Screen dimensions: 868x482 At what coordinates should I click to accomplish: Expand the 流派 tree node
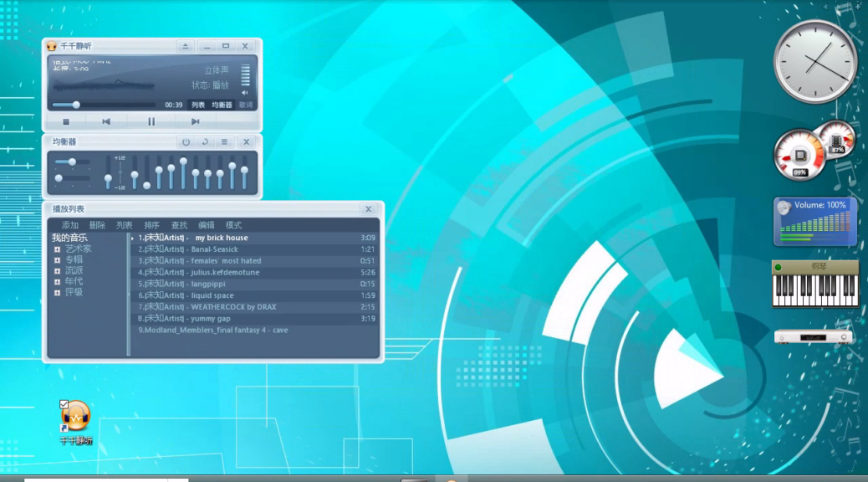(x=57, y=271)
